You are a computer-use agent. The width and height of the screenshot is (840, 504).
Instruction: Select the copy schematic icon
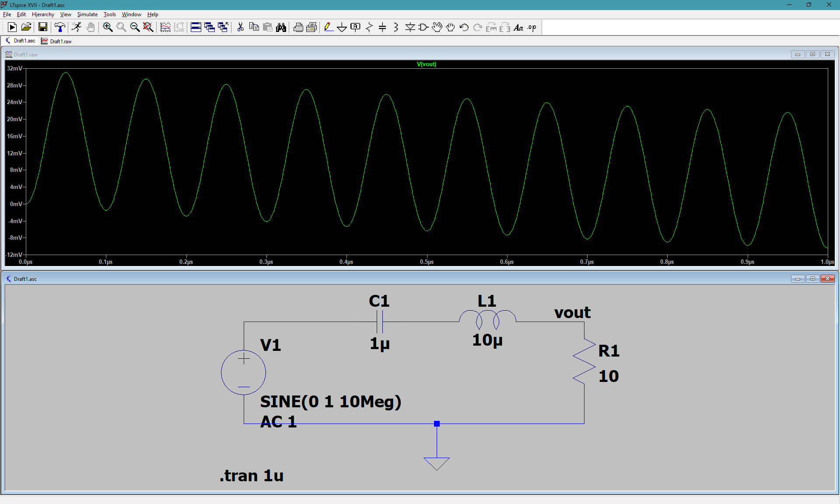pos(252,27)
